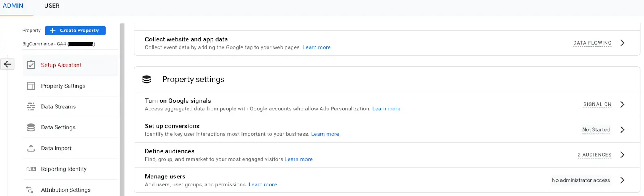The width and height of the screenshot is (644, 196).
Task: Expand the Turn on Google signals row
Action: pyautogui.click(x=622, y=104)
